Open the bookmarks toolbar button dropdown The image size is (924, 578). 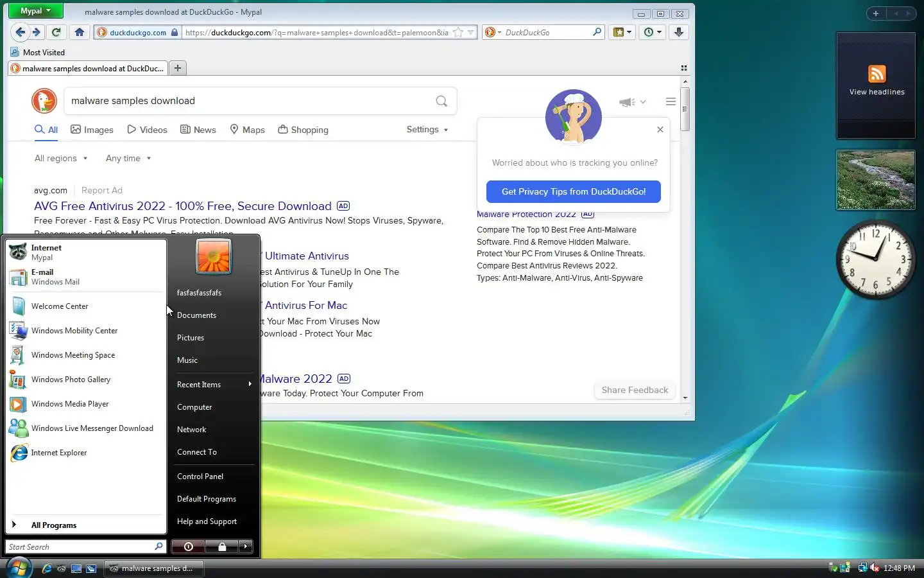click(x=622, y=32)
